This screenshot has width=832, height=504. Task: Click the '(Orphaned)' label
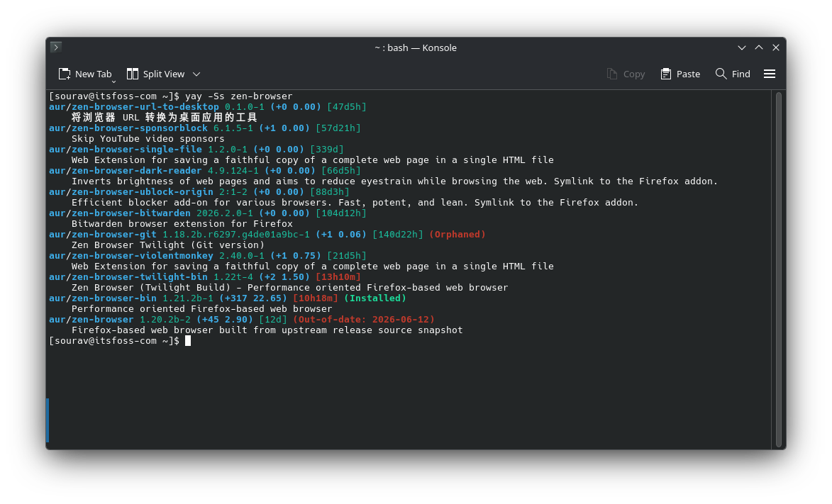tap(457, 234)
